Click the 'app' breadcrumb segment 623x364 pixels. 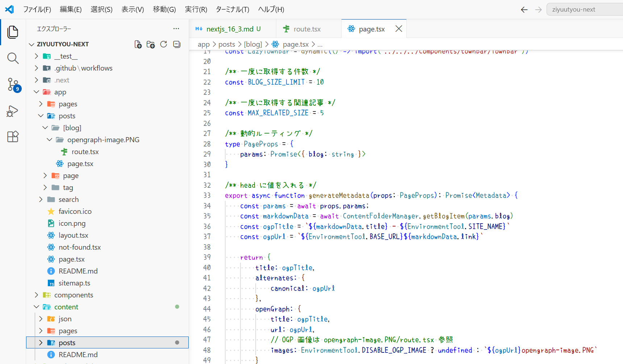pos(204,44)
